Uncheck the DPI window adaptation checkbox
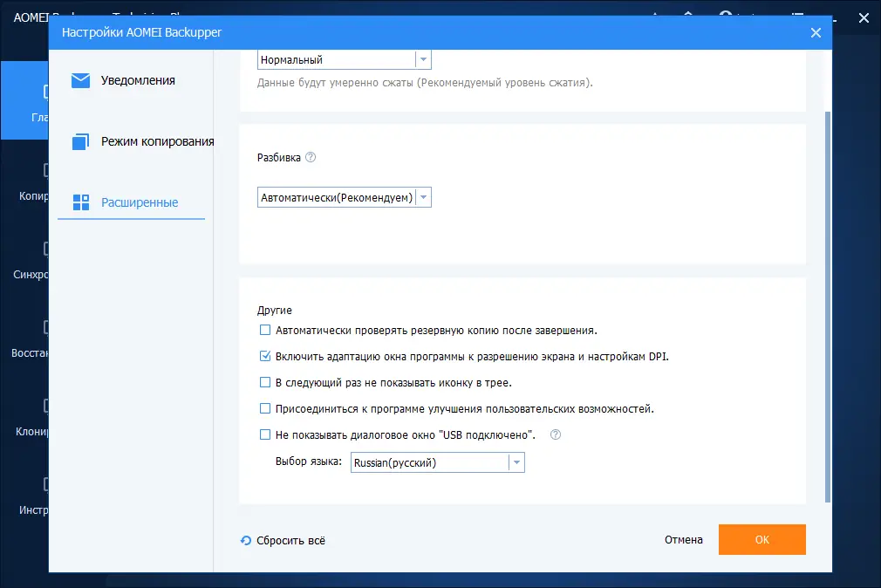 (x=265, y=356)
